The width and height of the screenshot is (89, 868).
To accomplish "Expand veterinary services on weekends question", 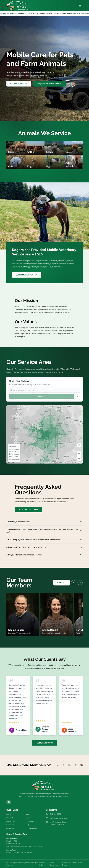I will pyautogui.click(x=44, y=547).
